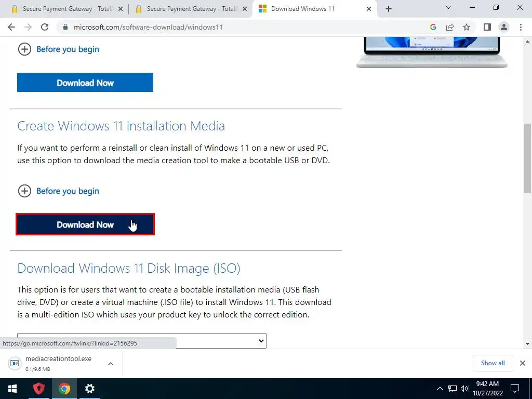
Task: Reload the Download Windows 11 page
Action: pyautogui.click(x=45, y=27)
